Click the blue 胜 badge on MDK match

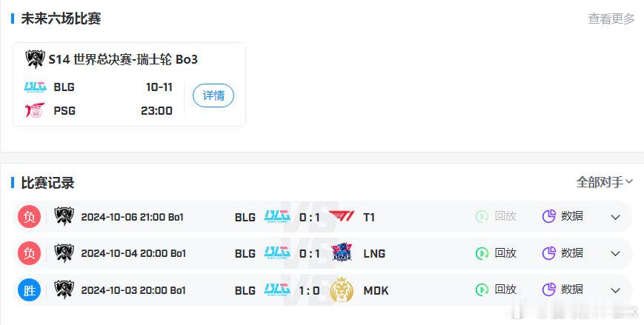click(x=29, y=290)
